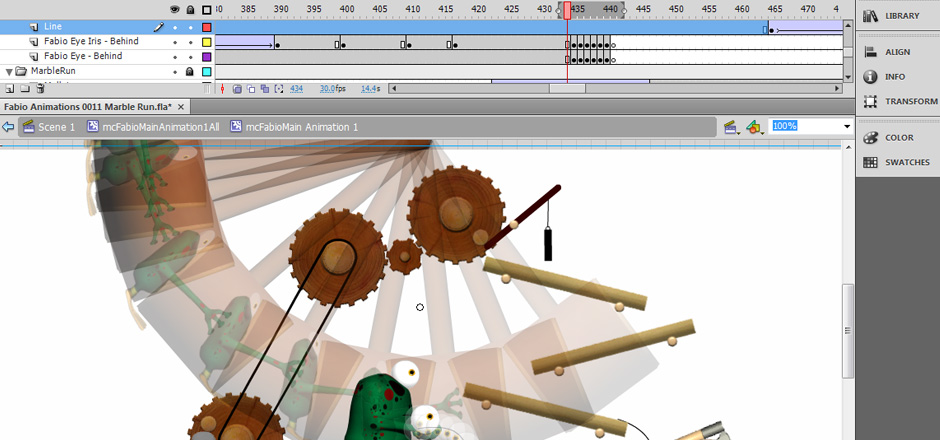Viewport: 940px width, 440px height.
Task: Open the Align panel
Action: (896, 52)
